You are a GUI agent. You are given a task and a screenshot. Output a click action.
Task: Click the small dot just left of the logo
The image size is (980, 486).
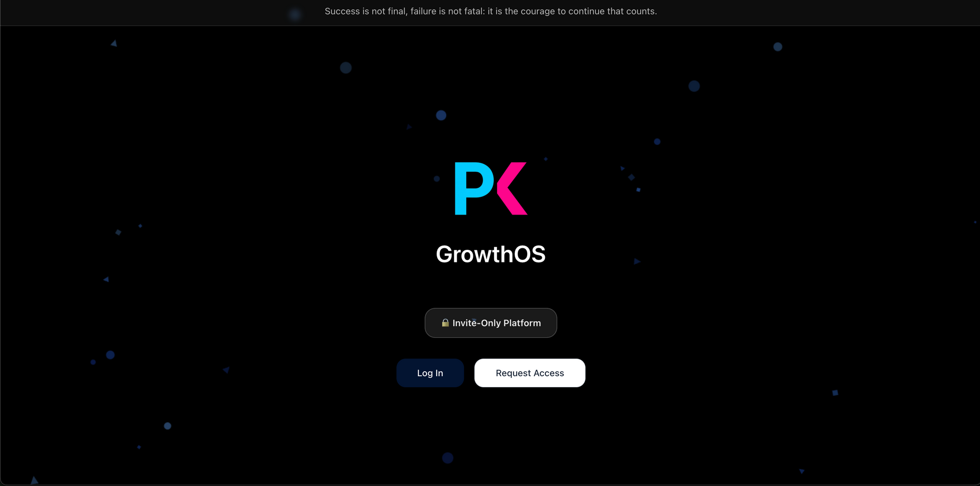pos(437,179)
